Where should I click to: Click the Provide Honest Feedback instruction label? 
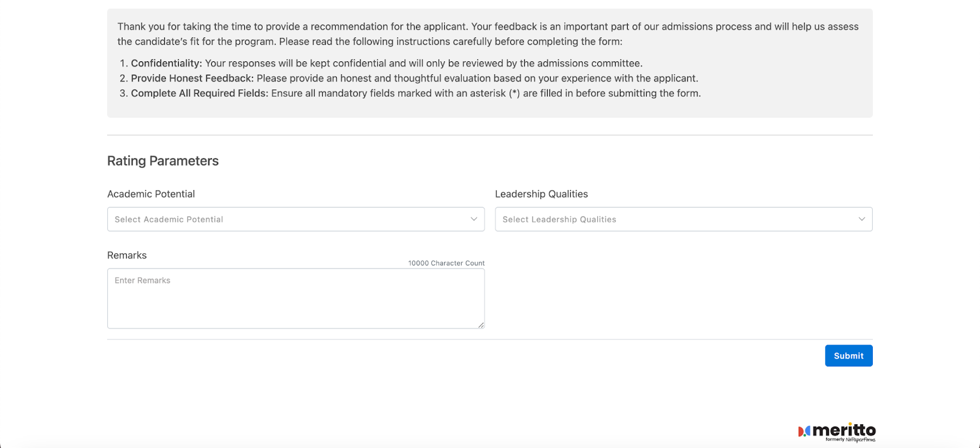pyautogui.click(x=192, y=78)
